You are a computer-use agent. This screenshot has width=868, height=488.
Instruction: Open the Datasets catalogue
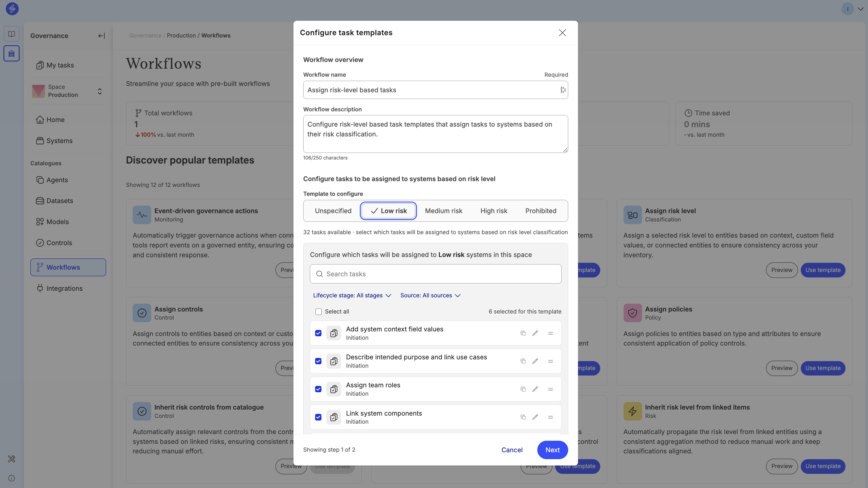68,201
